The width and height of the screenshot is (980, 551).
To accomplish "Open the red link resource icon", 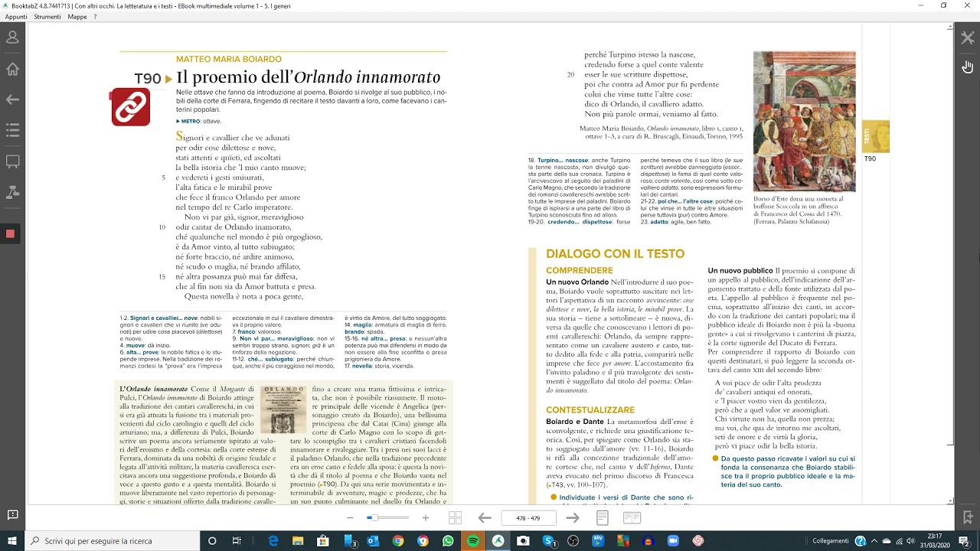I will pos(131,107).
